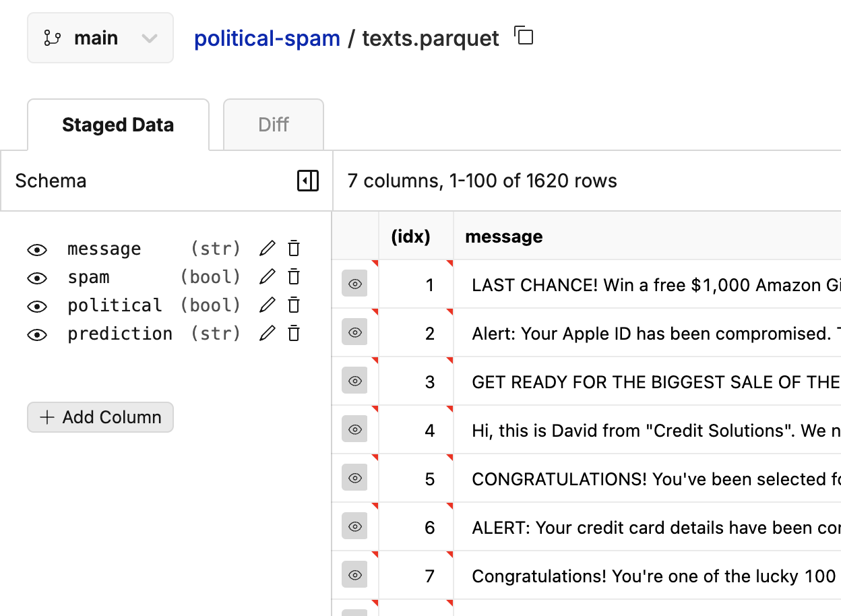
Task: Select the Staged Data tab
Action: [118, 125]
